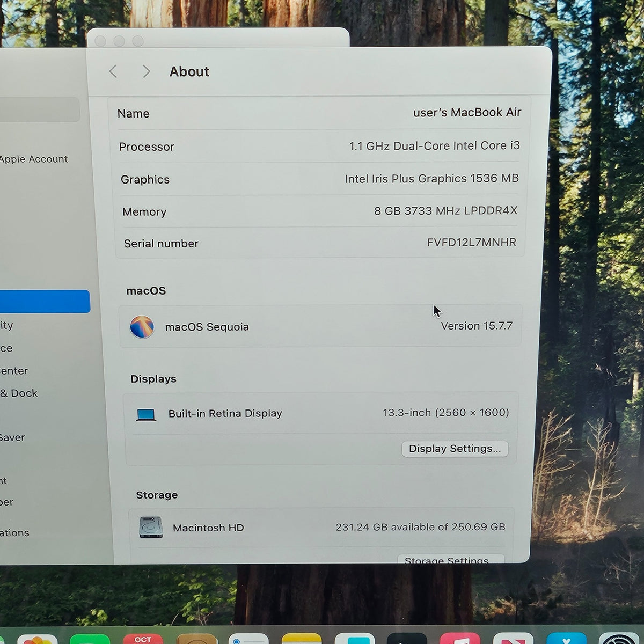Click the Built-in Retina Display laptop icon
The height and width of the screenshot is (644, 644).
tap(146, 414)
